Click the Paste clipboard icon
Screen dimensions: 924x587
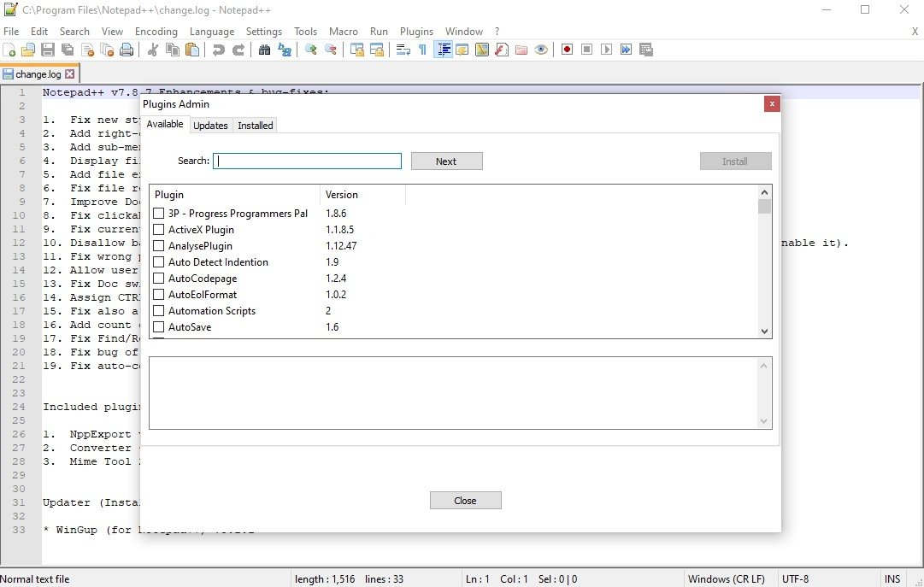pyautogui.click(x=192, y=50)
